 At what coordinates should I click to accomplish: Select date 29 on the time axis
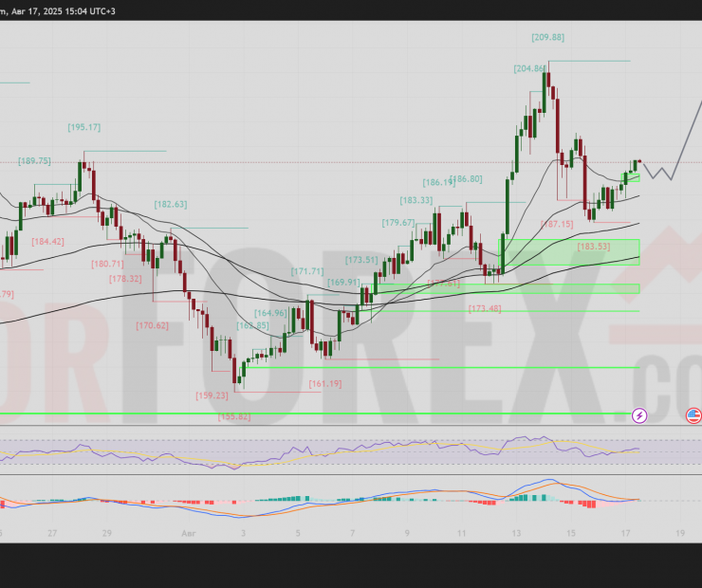pyautogui.click(x=106, y=533)
